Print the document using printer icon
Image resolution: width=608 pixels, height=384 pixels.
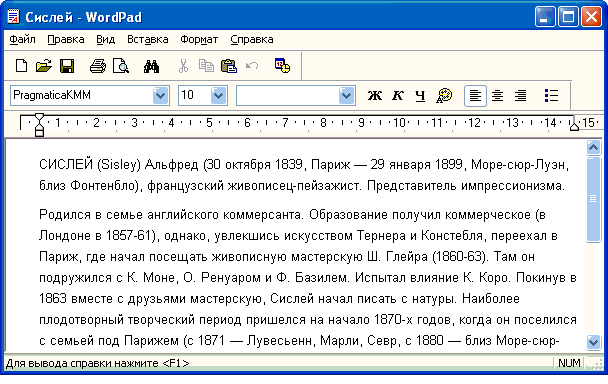[98, 66]
